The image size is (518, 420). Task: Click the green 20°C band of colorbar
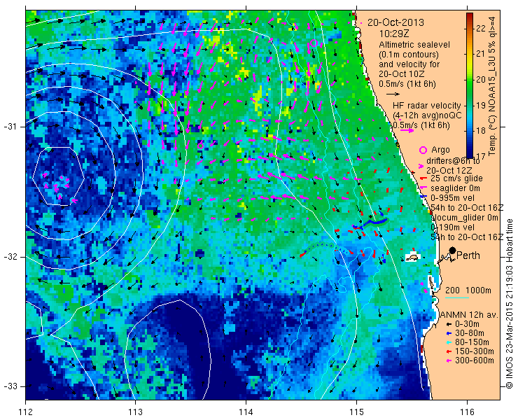pos(470,80)
